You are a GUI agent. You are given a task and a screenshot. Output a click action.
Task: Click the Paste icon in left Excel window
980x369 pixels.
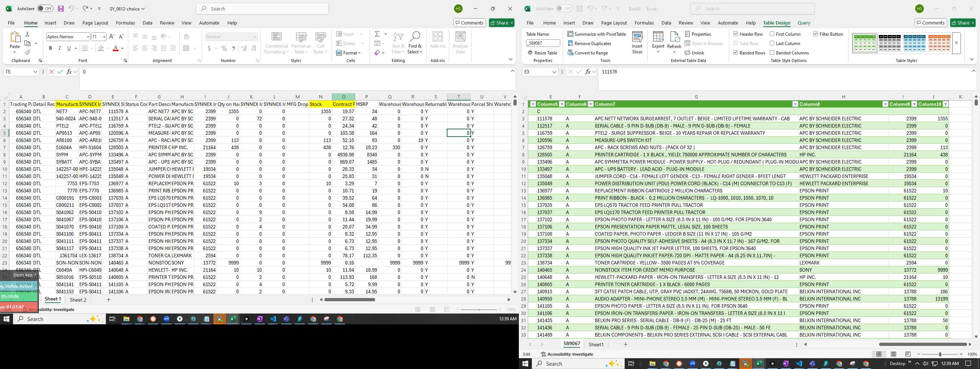[x=15, y=37]
